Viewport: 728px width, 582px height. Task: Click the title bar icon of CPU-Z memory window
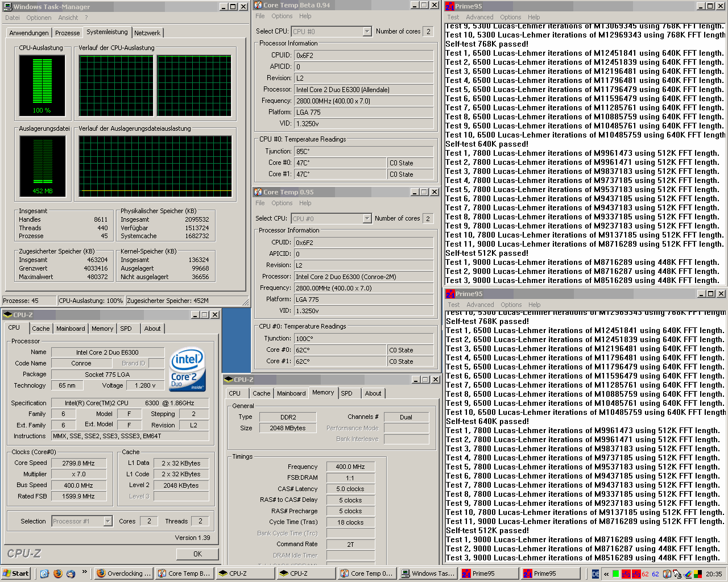click(228, 380)
